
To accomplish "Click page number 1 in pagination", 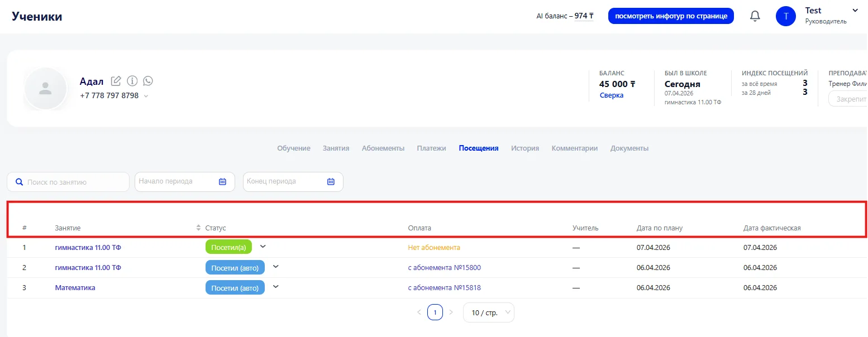I will [x=435, y=312].
